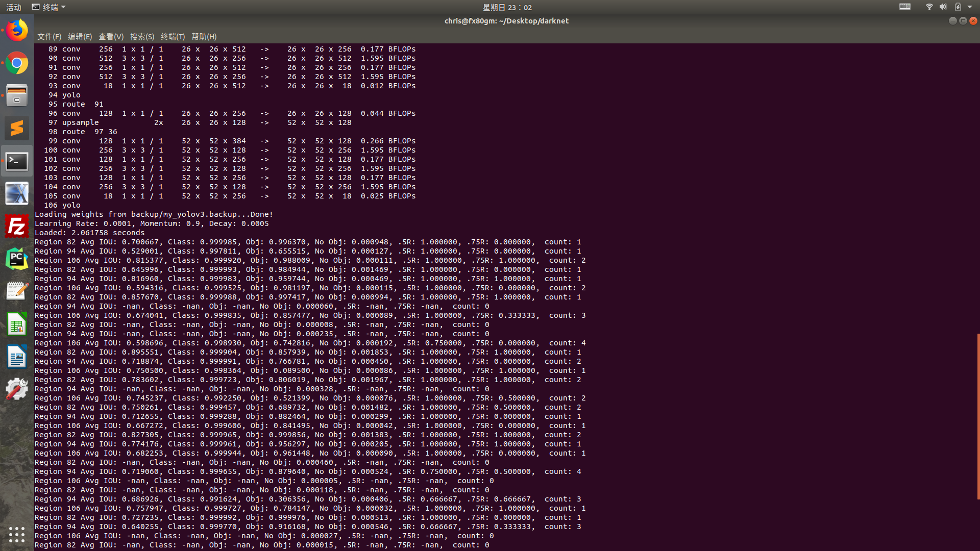This screenshot has height=551, width=980.
Task: Click the keyboard layout indicator in top bar
Action: point(904,7)
